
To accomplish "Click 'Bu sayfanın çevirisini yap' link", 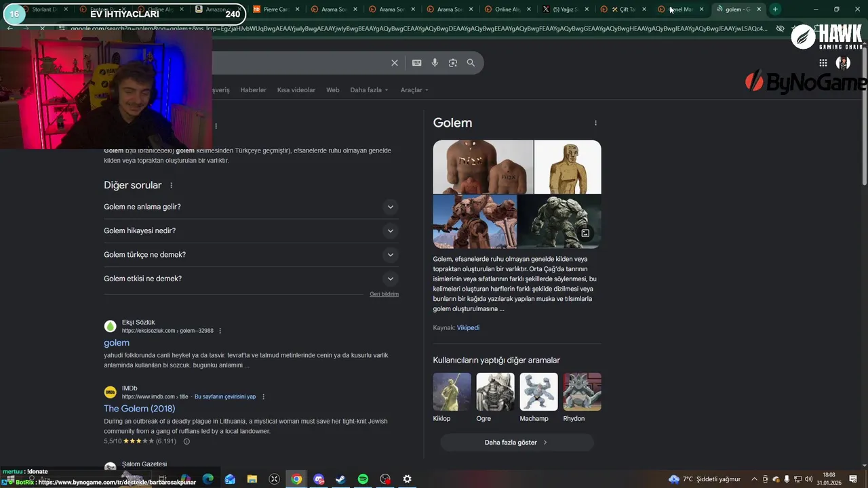I will point(225,396).
